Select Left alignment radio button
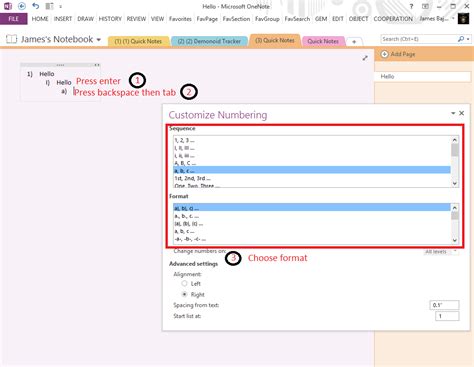This screenshot has height=367, width=474. click(184, 283)
